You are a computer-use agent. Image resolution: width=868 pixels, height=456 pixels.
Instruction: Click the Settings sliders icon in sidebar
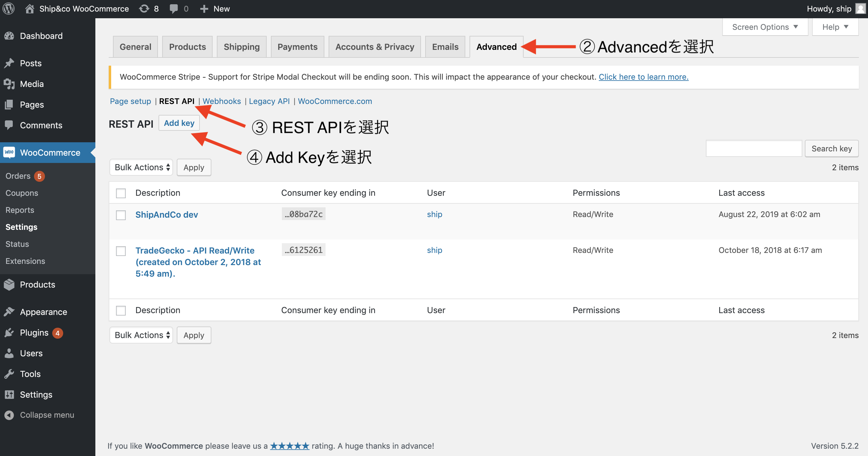click(9, 394)
